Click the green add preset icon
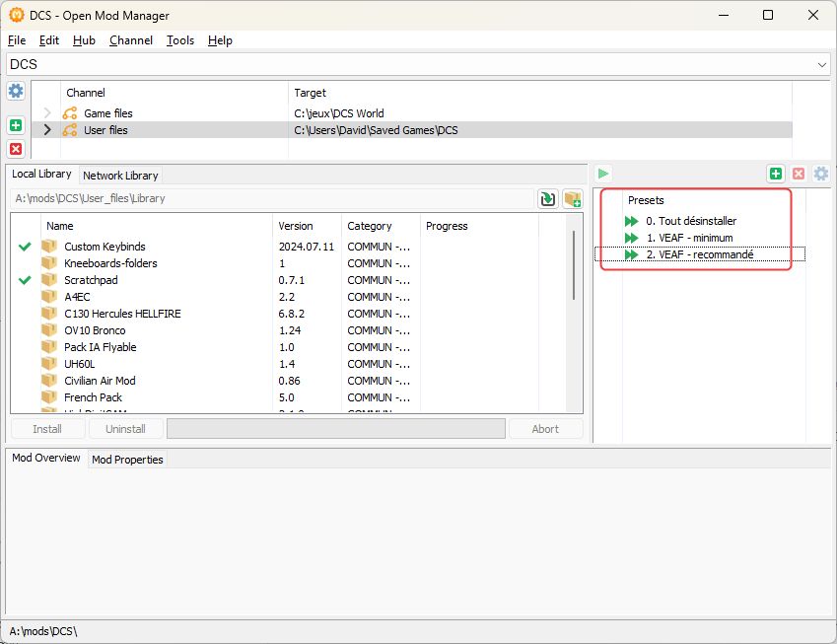The width and height of the screenshot is (837, 644). [x=776, y=174]
